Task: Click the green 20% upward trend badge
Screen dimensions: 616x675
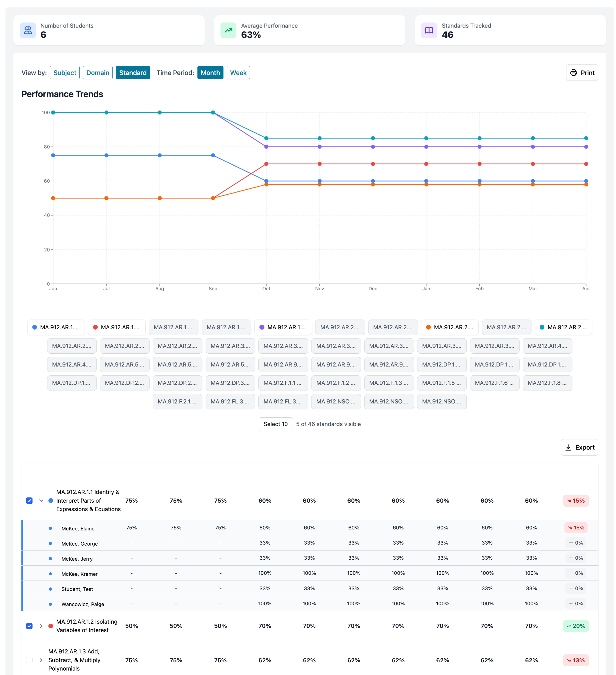Action: click(576, 626)
